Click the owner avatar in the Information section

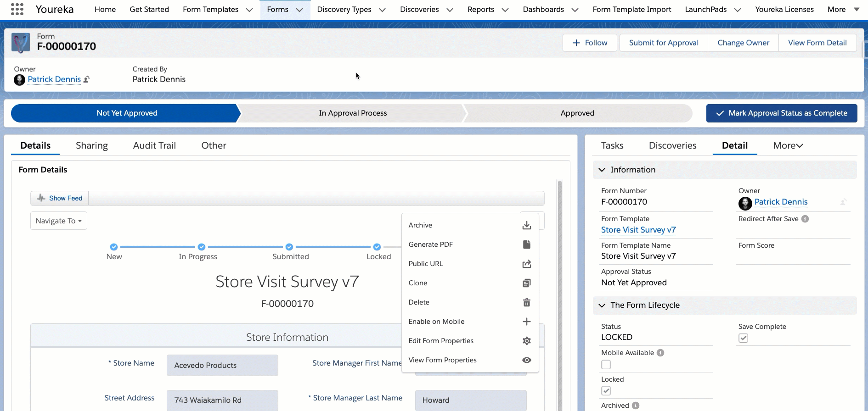[x=745, y=203]
